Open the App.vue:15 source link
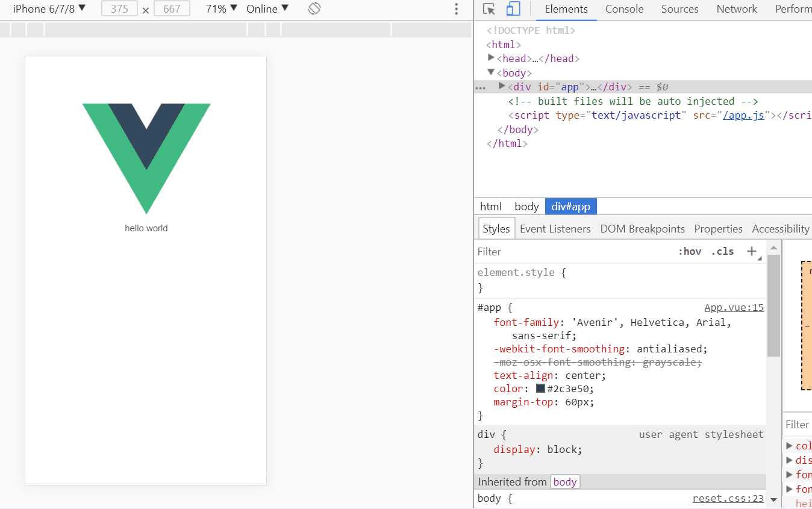Image resolution: width=812 pixels, height=509 pixels. [x=734, y=308]
